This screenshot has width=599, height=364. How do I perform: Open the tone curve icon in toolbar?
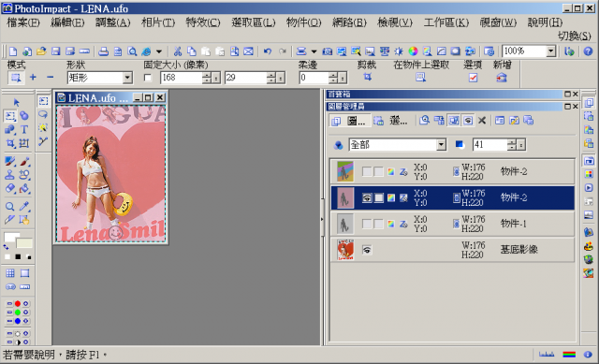point(441,51)
